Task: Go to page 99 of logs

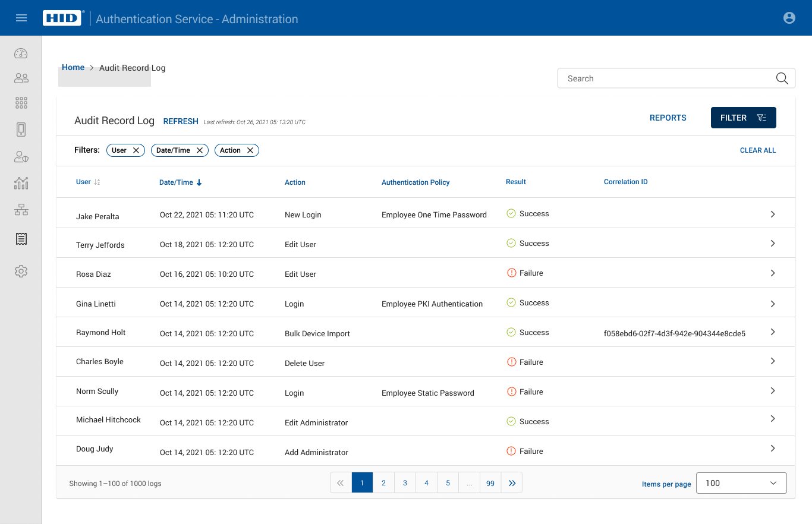Action: 490,483
